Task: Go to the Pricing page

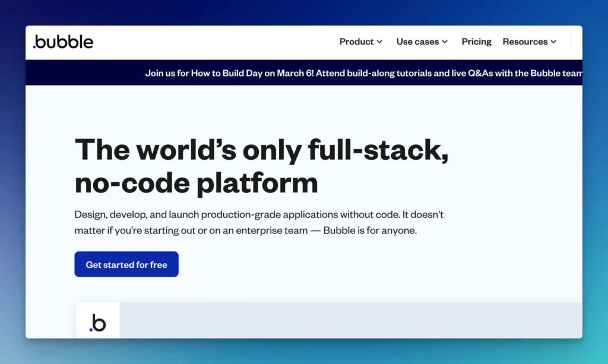Action: (476, 42)
